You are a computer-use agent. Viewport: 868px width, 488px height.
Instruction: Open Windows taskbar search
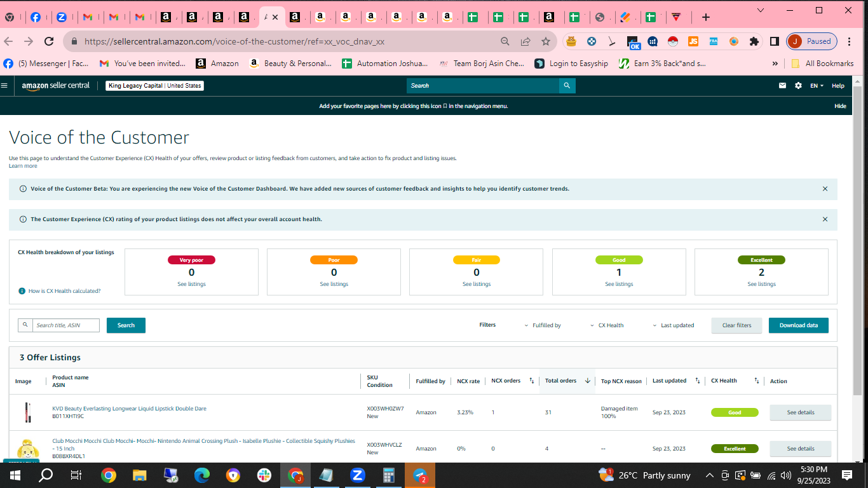46,475
